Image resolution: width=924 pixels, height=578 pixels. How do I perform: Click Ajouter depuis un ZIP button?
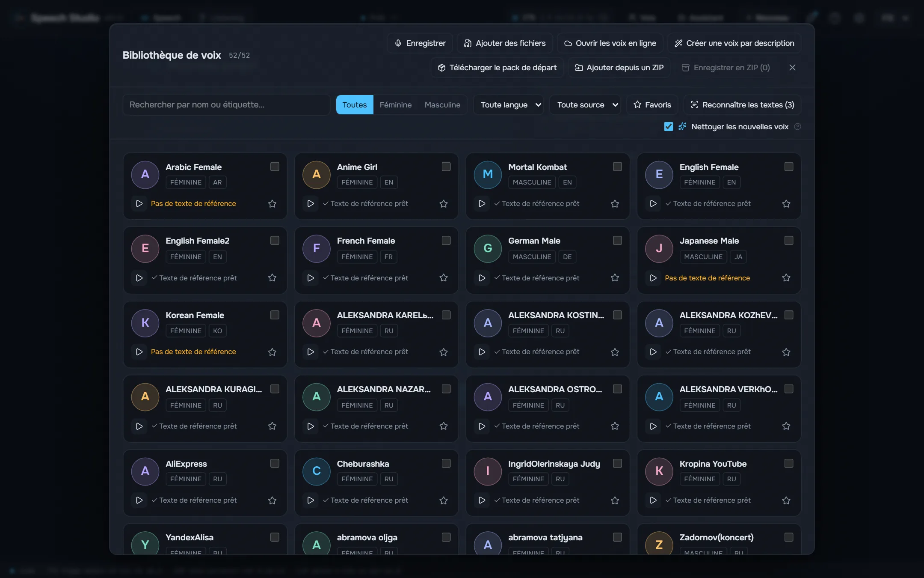coord(619,68)
